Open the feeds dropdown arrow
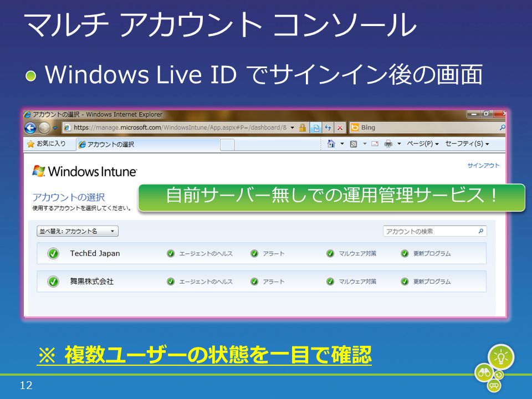Image resolution: width=532 pixels, height=399 pixels. click(365, 144)
